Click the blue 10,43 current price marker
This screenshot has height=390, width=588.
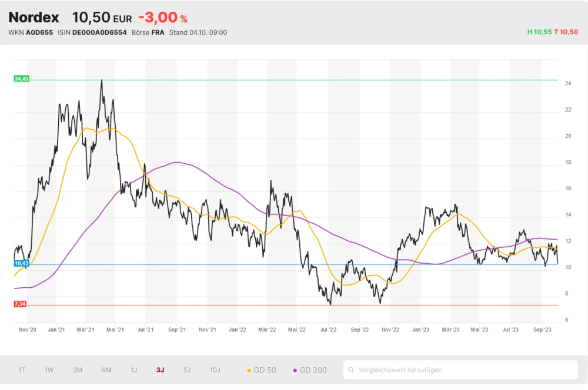point(21,264)
